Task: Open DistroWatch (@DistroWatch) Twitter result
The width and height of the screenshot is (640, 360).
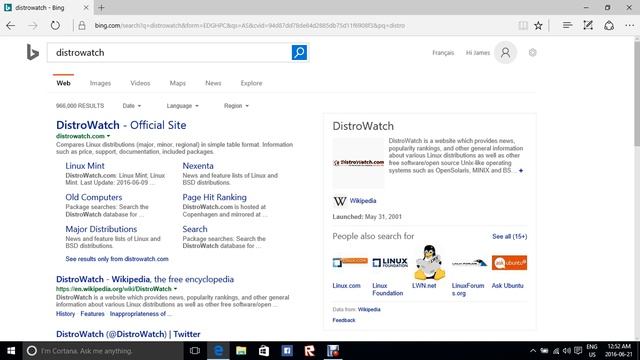Action: click(128, 334)
